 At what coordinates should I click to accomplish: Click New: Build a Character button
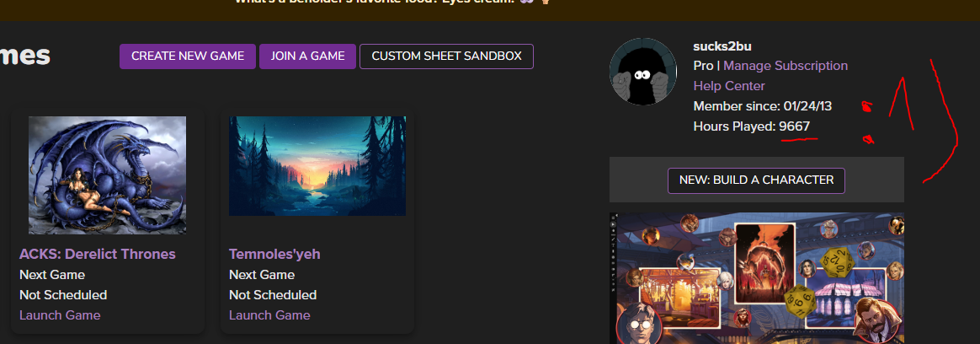tap(756, 180)
